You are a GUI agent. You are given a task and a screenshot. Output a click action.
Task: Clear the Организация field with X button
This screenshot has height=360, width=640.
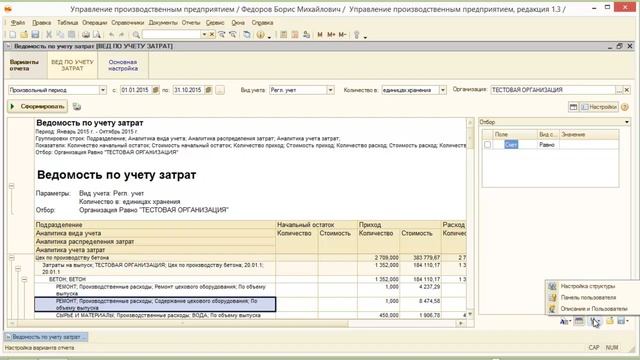tap(627, 90)
